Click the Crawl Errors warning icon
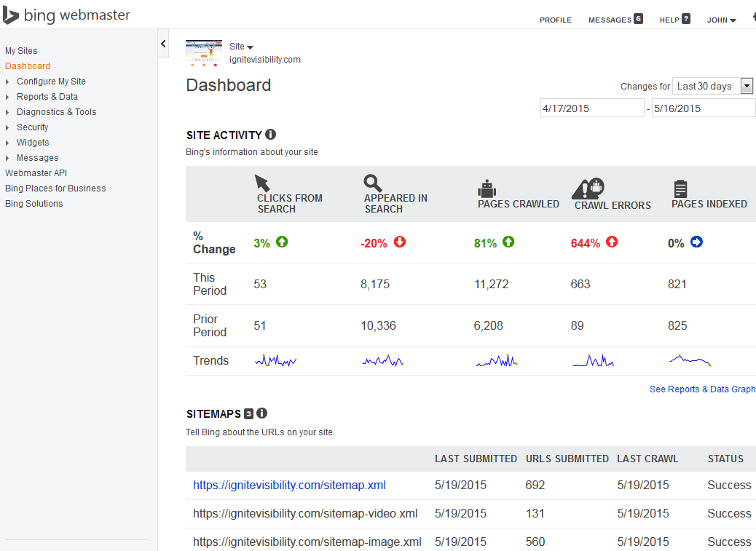The width and height of the screenshot is (756, 551). 588,189
